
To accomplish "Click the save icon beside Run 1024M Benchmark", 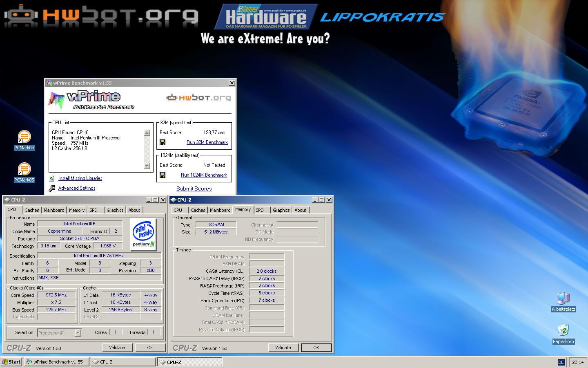I will pos(163,175).
